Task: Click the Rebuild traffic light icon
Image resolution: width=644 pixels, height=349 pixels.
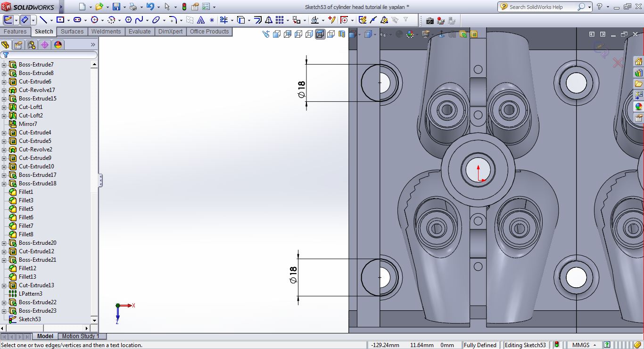Action: click(184, 7)
